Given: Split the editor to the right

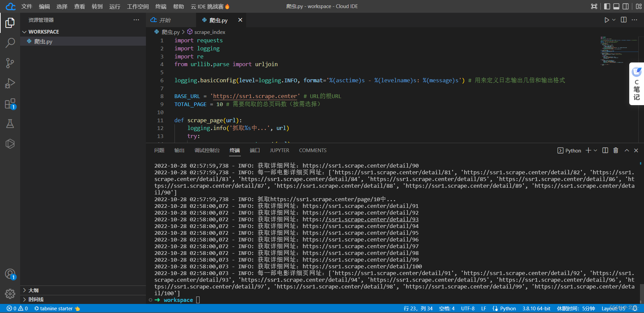Looking at the screenshot, I should 624,20.
